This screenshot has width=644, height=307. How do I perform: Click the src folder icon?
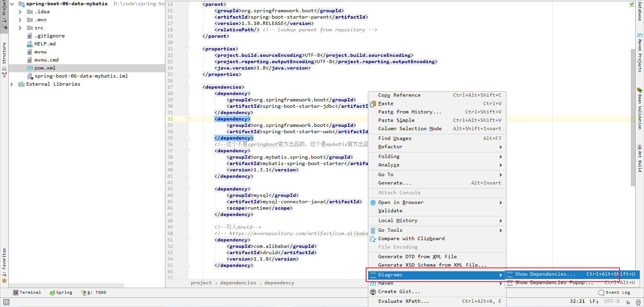30,28
